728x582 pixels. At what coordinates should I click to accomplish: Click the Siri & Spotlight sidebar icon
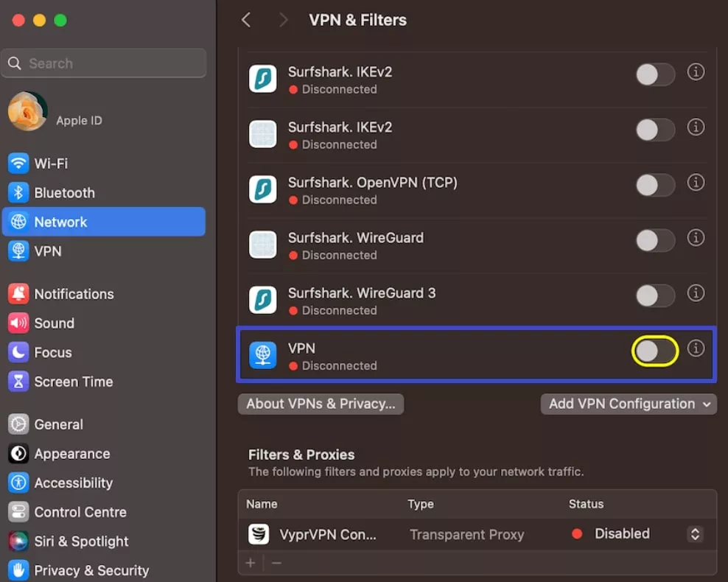click(18, 541)
